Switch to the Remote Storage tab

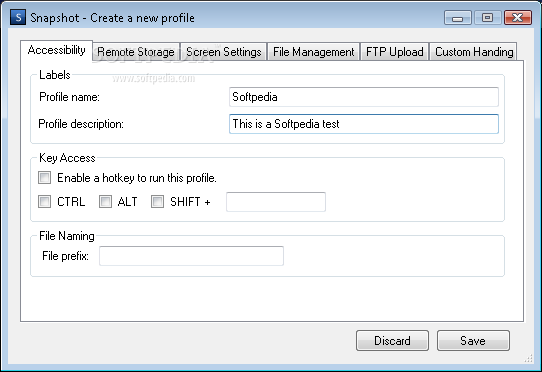(136, 52)
